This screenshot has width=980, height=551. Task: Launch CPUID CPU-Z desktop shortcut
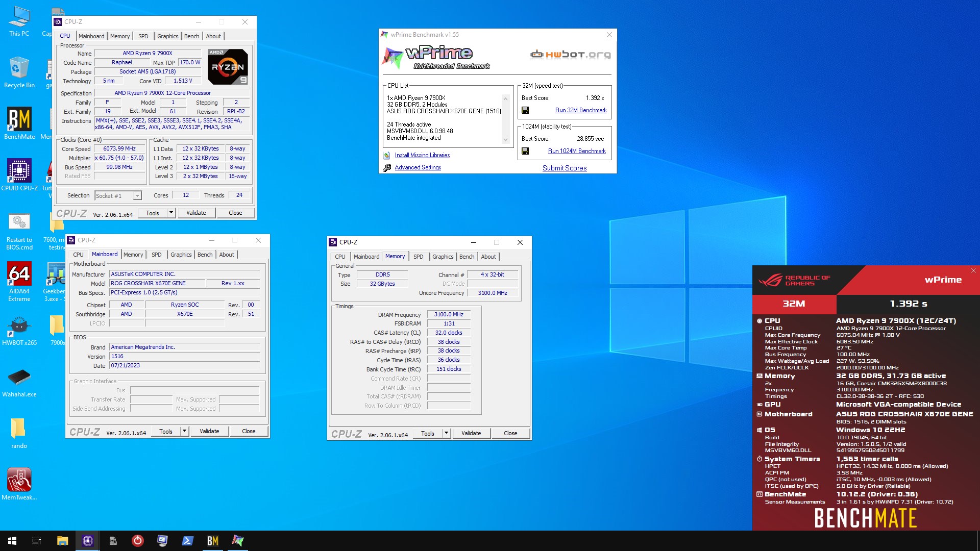click(x=19, y=174)
